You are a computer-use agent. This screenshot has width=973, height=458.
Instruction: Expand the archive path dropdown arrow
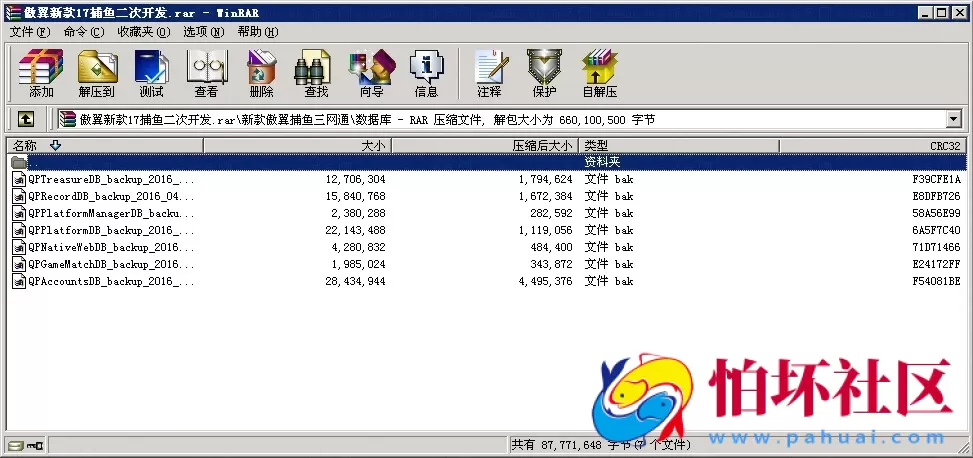tap(953, 120)
